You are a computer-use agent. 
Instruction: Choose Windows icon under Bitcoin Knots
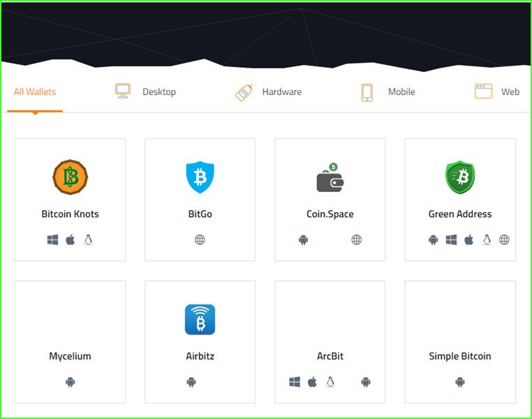point(52,240)
